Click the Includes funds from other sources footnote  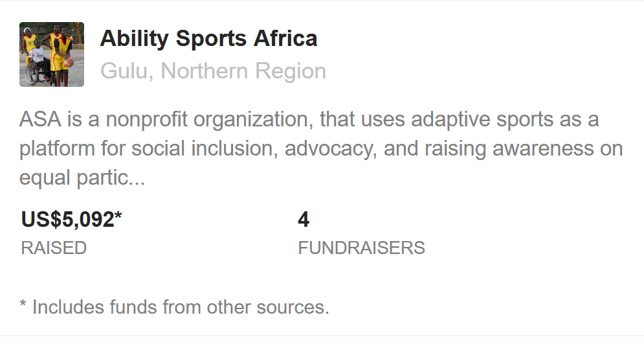[175, 307]
